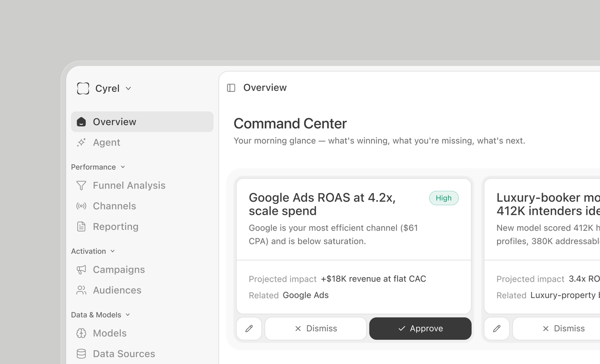Click the High priority badge
This screenshot has height=364, width=600.
[443, 198]
